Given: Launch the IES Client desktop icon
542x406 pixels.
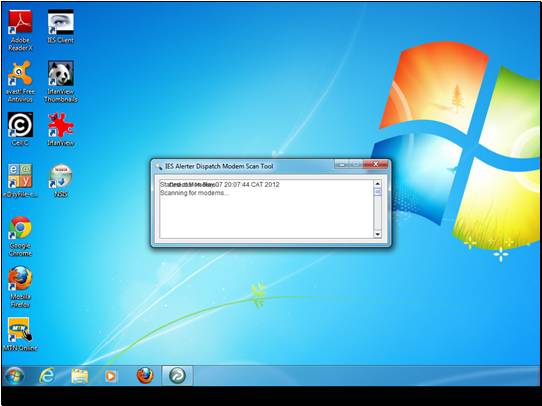Looking at the screenshot, I should coord(60,27).
